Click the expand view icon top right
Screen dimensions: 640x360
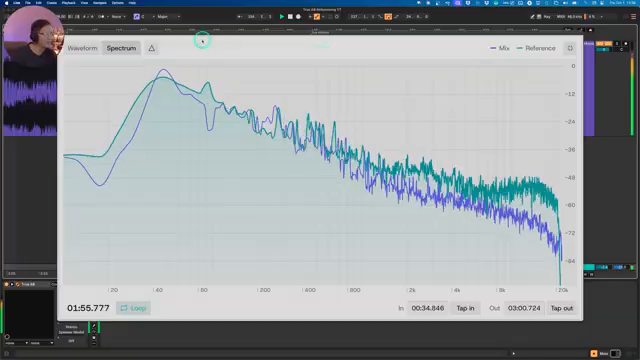(570, 48)
